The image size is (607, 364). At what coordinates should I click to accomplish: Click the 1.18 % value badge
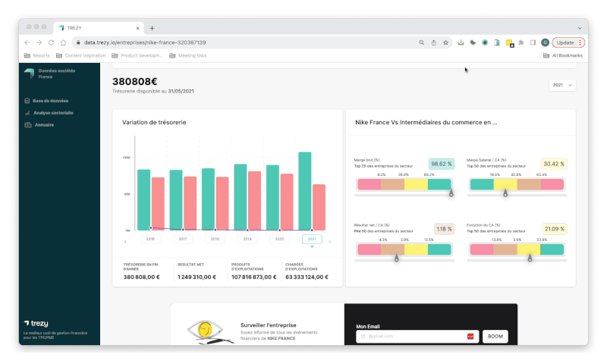[444, 229]
